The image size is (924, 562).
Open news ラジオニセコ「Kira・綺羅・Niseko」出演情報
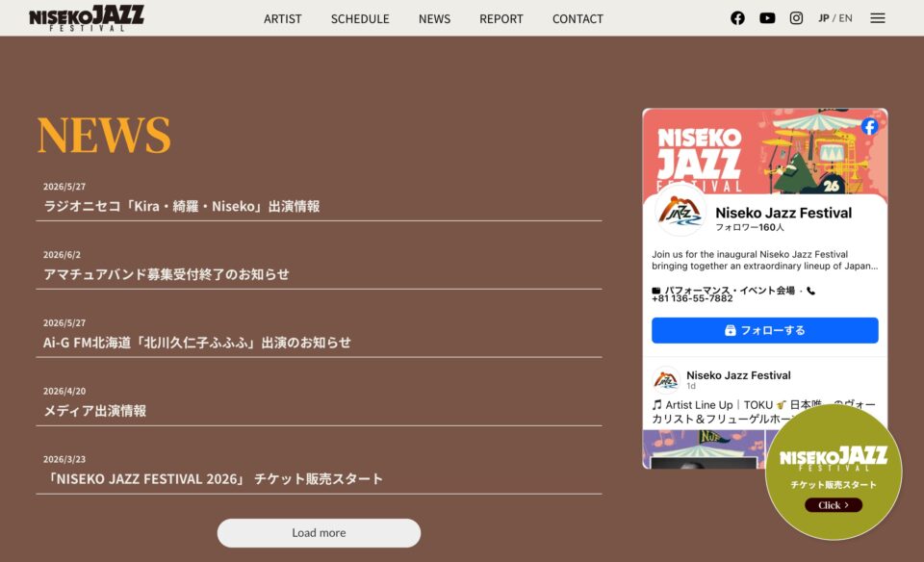[182, 206]
